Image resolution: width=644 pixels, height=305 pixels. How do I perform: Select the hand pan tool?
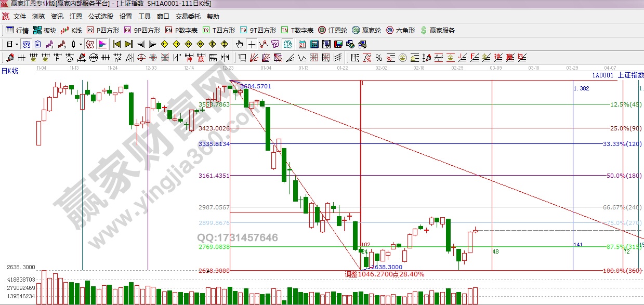[x=240, y=44]
